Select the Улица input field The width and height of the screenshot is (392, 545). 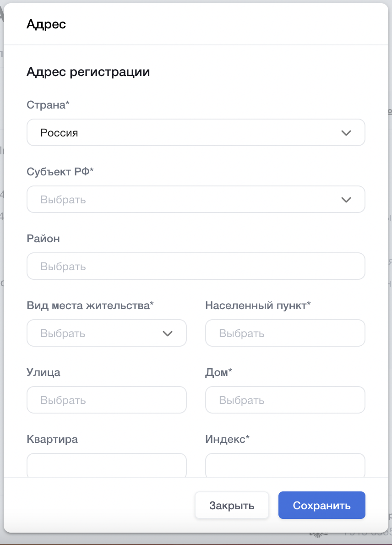(x=106, y=400)
